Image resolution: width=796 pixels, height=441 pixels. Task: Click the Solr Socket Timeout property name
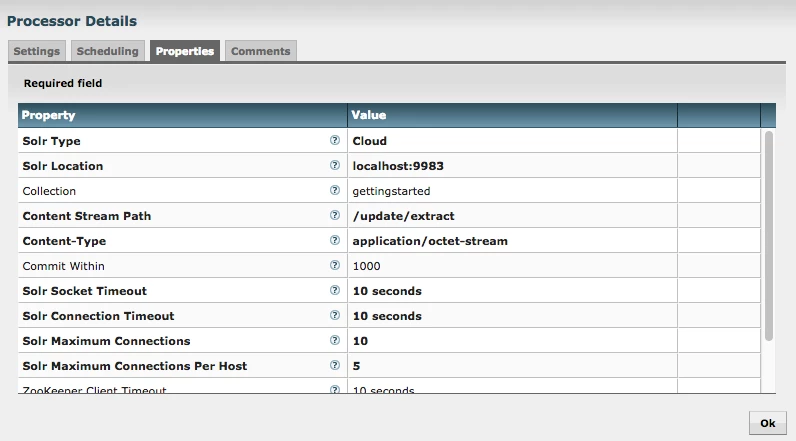84,291
